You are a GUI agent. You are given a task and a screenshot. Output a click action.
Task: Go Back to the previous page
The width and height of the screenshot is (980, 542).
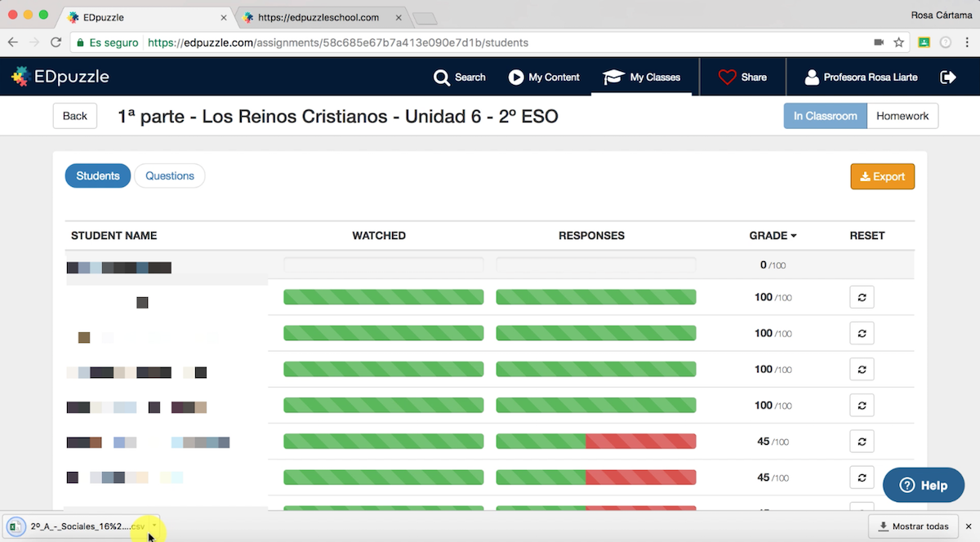point(74,116)
